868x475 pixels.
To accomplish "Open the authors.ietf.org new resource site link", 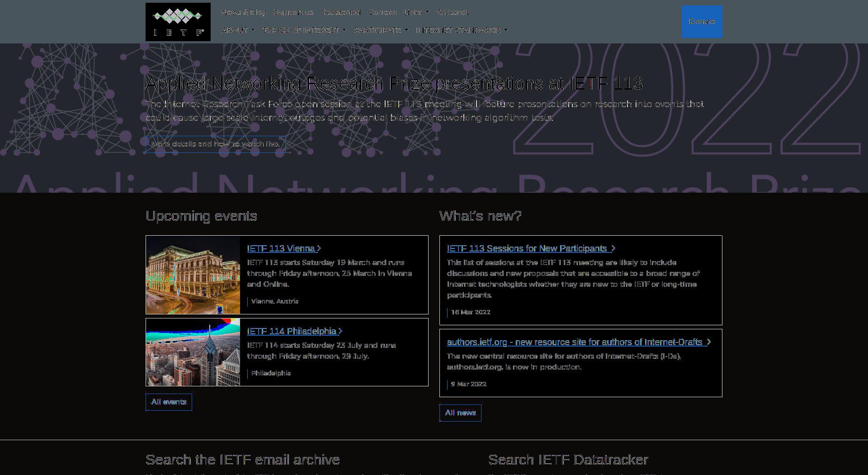I will (x=579, y=342).
